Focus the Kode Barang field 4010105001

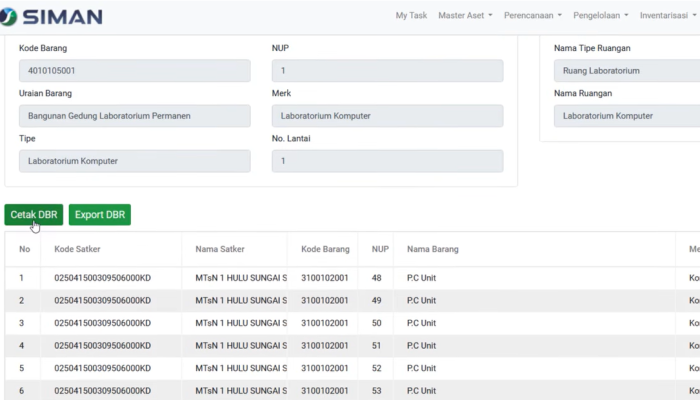point(134,71)
